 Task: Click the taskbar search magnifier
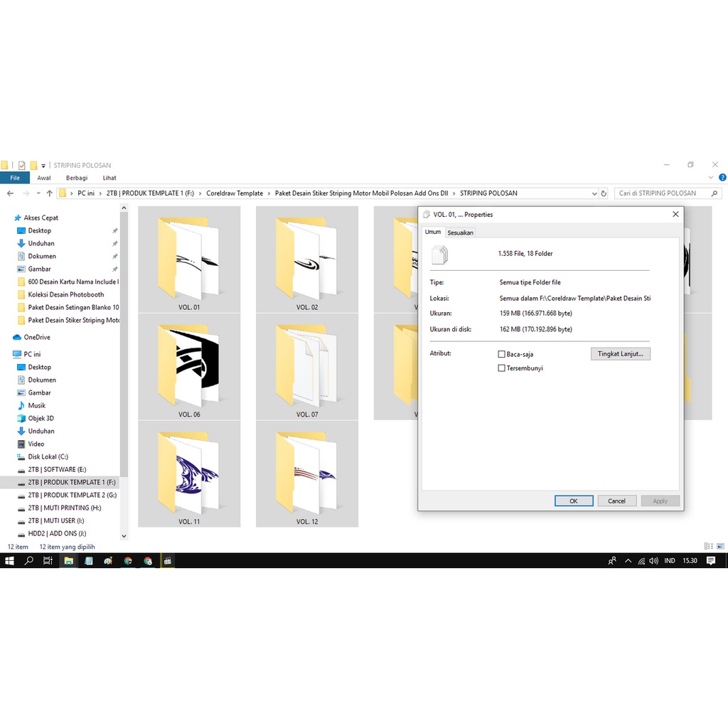(x=29, y=561)
